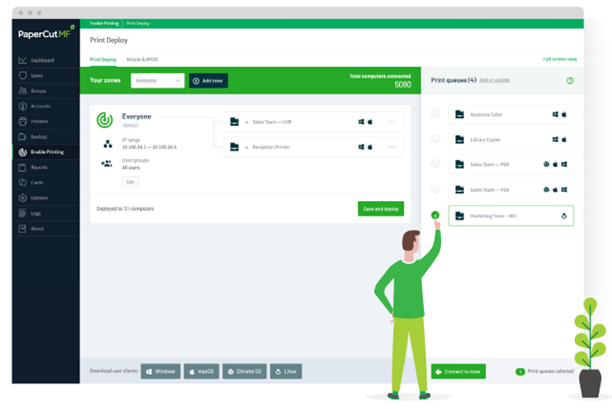
Task: Click the Add zone button
Action: pos(209,80)
